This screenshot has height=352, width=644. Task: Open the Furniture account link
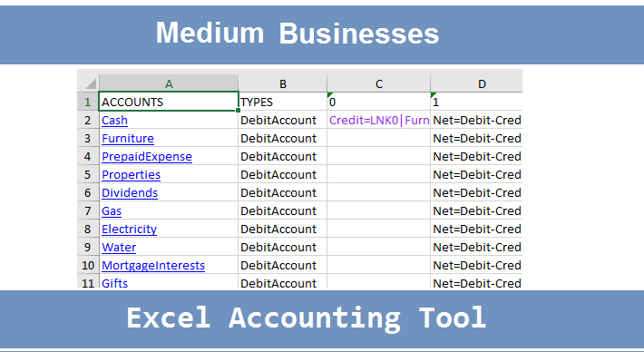(x=128, y=138)
